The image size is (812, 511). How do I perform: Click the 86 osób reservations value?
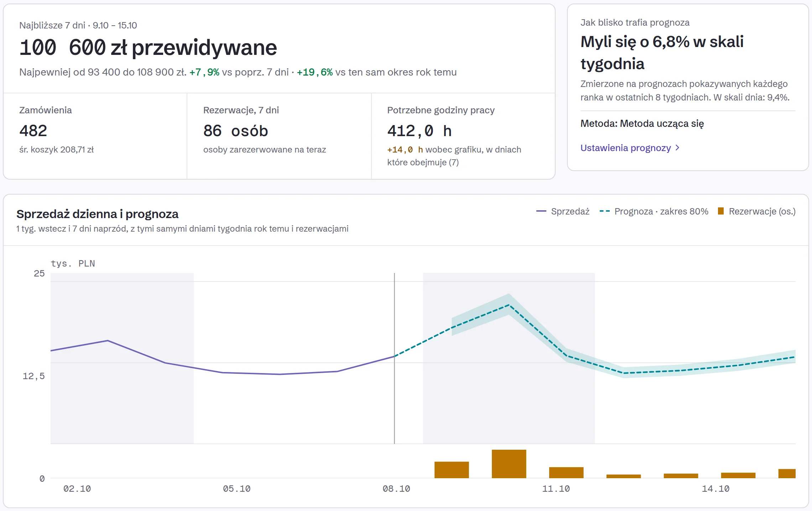click(x=235, y=131)
